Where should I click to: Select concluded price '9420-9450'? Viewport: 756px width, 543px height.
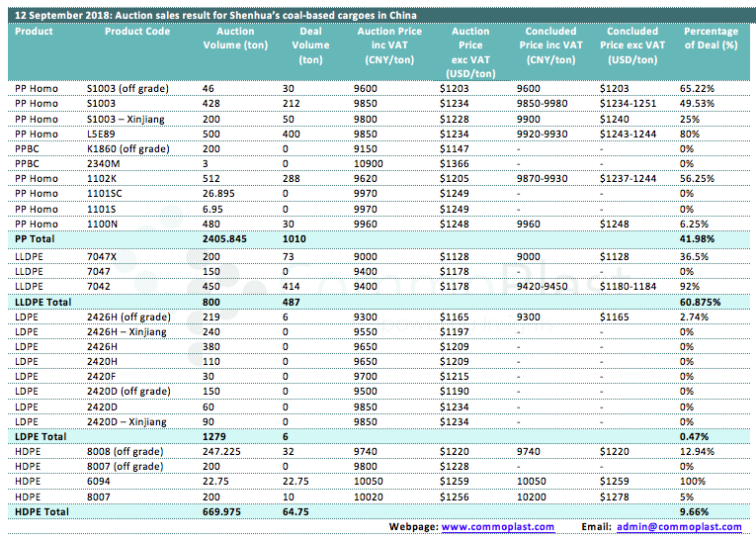pyautogui.click(x=542, y=287)
